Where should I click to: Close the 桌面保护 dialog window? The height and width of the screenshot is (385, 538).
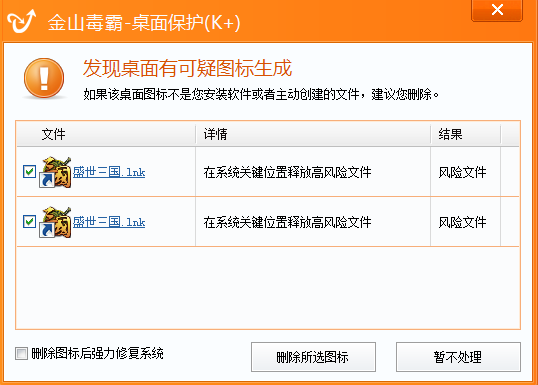point(497,10)
